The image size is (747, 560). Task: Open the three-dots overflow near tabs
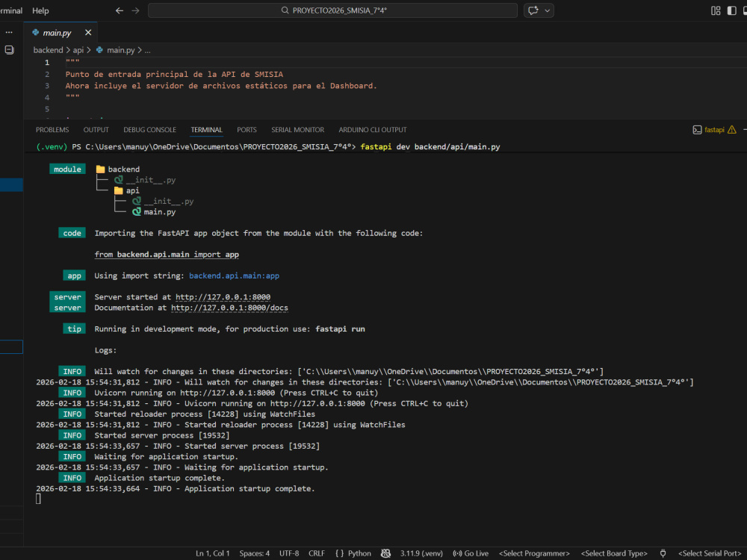click(9, 32)
